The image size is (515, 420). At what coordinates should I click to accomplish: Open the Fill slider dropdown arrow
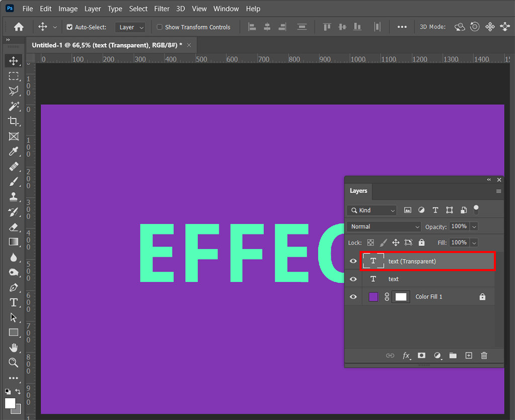(x=474, y=242)
